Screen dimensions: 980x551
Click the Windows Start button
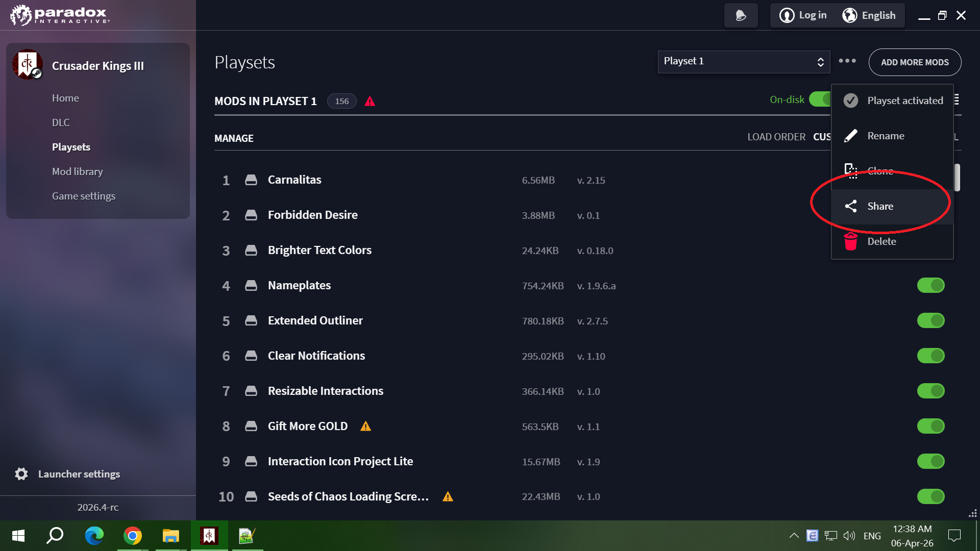pos(18,536)
